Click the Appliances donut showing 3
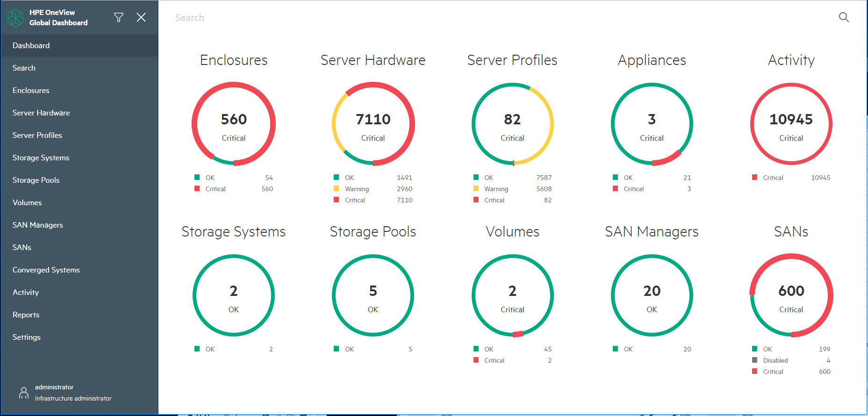This screenshot has width=868, height=416. (x=652, y=124)
